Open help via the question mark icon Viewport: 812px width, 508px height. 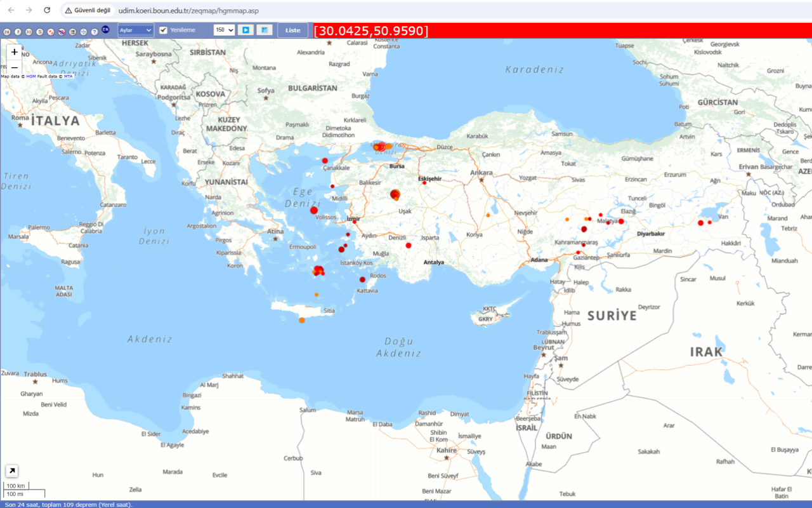pos(95,30)
